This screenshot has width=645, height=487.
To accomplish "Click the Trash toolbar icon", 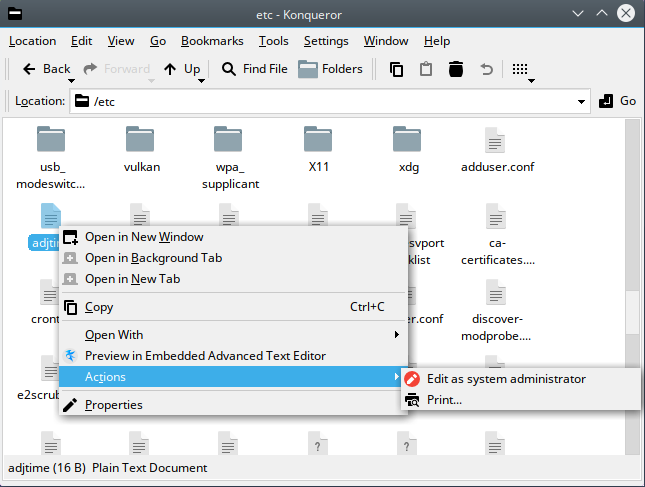I will coord(456,69).
